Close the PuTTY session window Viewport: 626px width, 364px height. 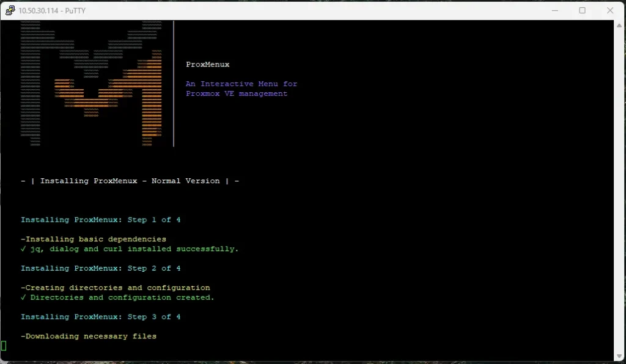(x=610, y=10)
